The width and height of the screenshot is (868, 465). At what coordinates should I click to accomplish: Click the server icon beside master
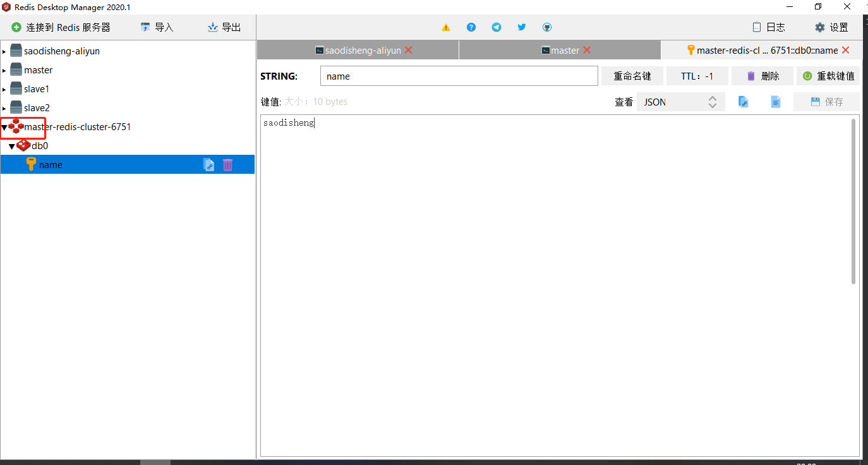(x=16, y=69)
